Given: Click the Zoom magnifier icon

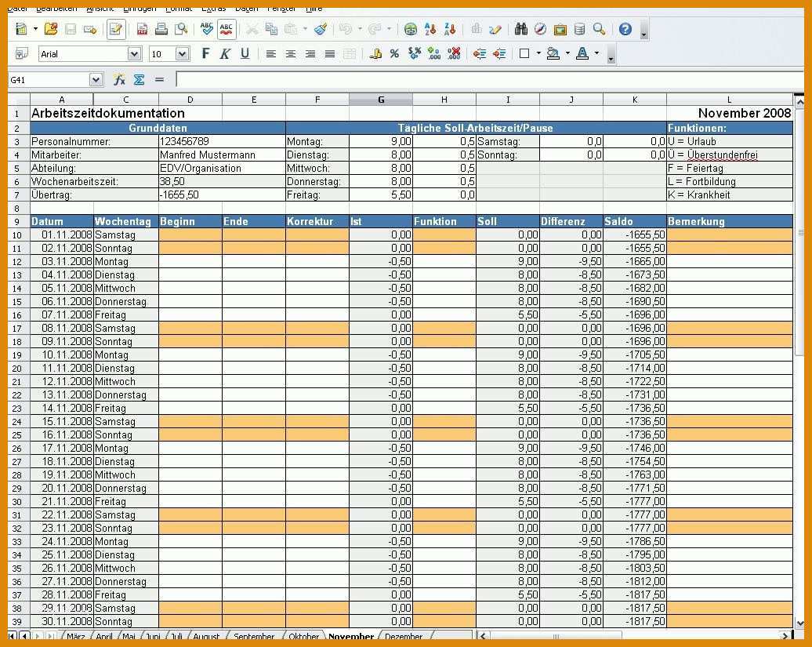Looking at the screenshot, I should (599, 30).
